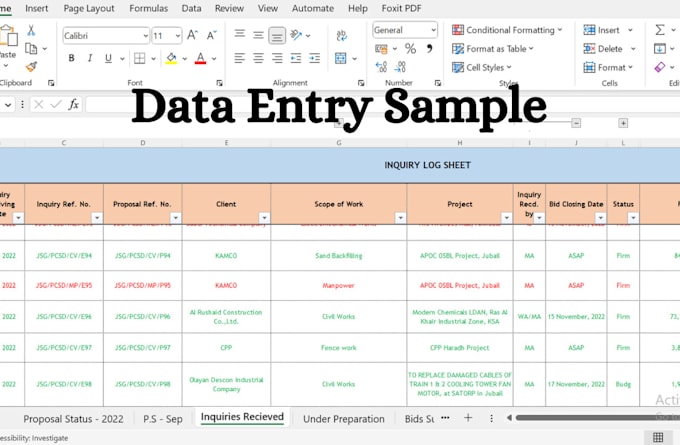Open Bid Closing Date filter dropdown
Viewport: 680px width, 445px height.
click(601, 217)
